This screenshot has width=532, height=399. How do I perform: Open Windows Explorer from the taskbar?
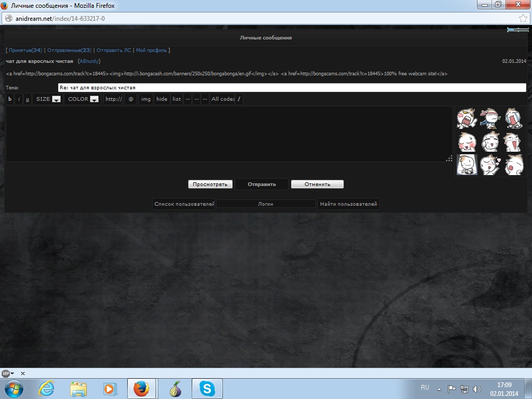pyautogui.click(x=78, y=389)
